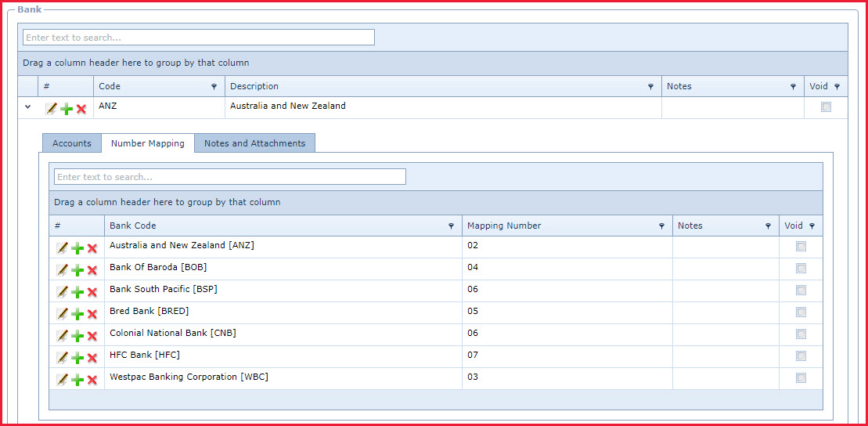Edit Bred Bank [BRED] mapping

point(62,313)
